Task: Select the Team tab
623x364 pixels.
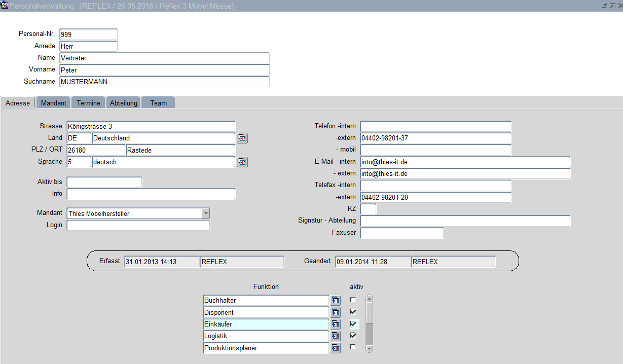Action: (x=158, y=103)
